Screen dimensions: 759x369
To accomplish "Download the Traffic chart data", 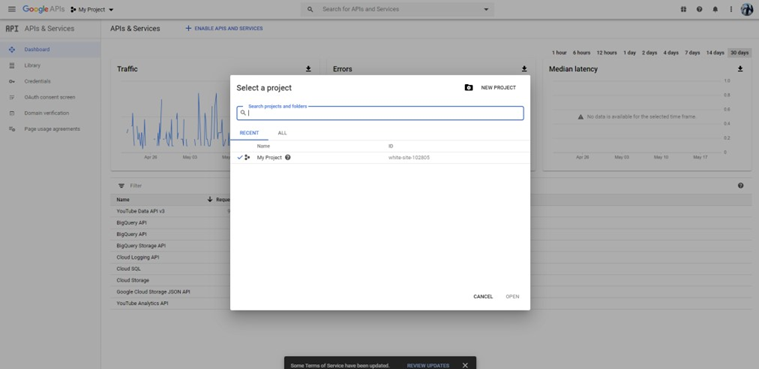I will click(308, 69).
